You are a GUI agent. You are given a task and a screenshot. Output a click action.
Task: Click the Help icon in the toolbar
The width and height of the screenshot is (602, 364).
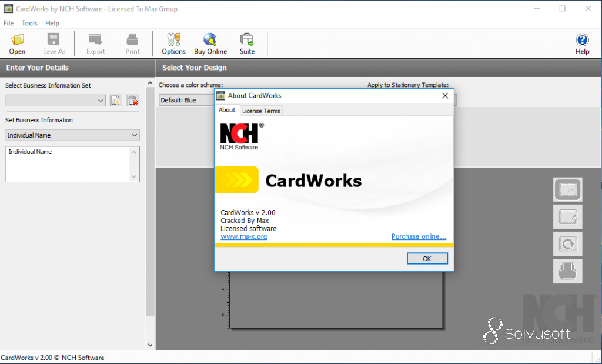582,44
